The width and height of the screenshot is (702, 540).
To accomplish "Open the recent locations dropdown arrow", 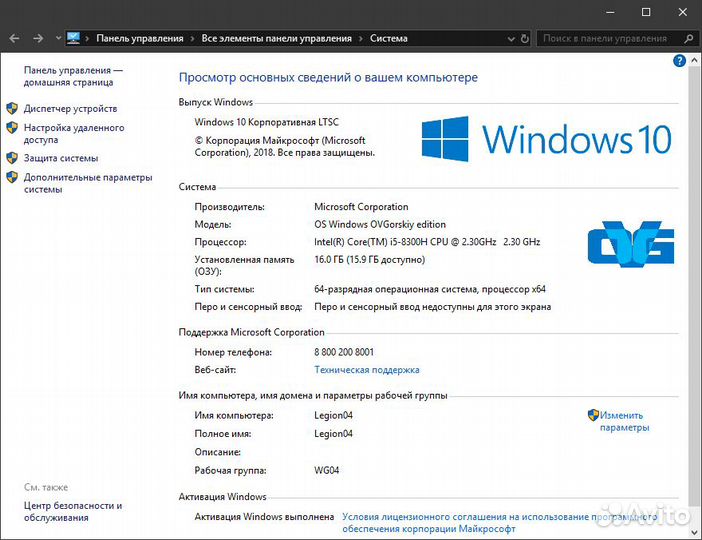I will [58, 38].
